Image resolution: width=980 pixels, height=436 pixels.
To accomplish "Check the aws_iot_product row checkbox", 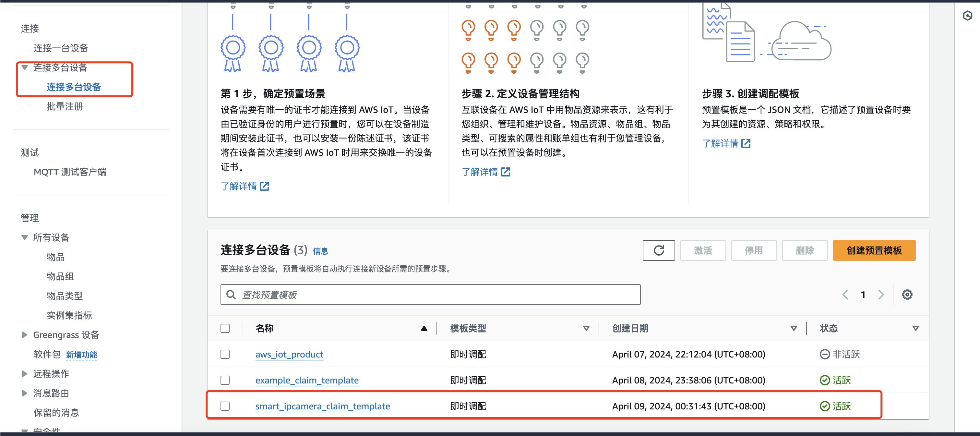I will pos(225,354).
